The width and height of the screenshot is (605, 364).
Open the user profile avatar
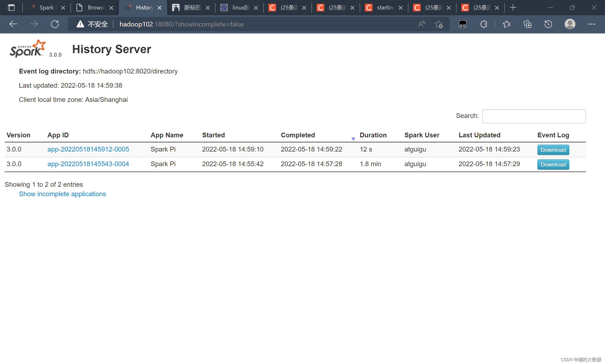pos(570,24)
